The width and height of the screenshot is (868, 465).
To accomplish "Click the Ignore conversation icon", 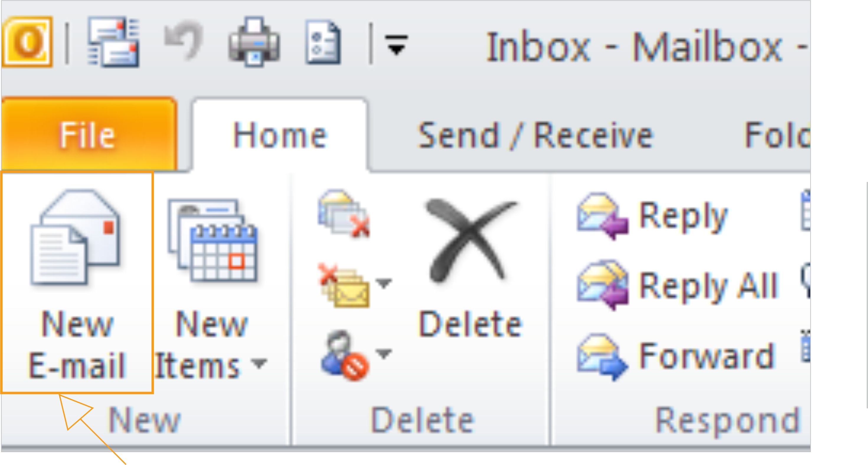I will (x=344, y=213).
